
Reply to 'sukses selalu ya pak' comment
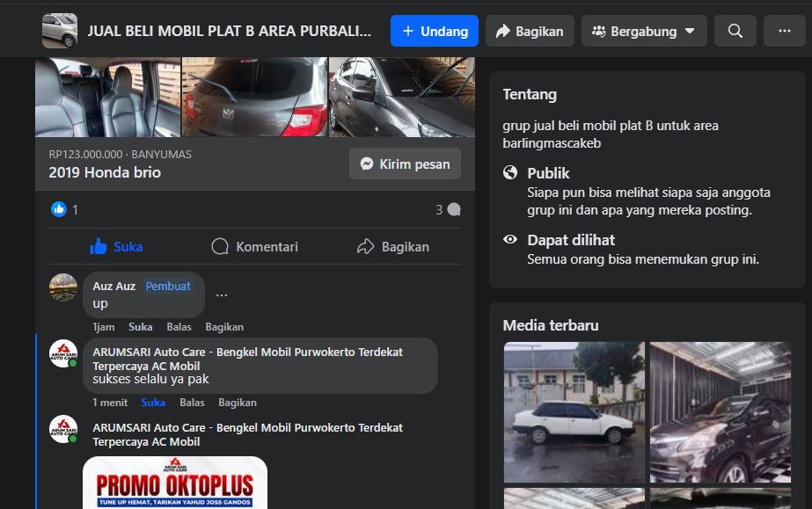coord(192,403)
